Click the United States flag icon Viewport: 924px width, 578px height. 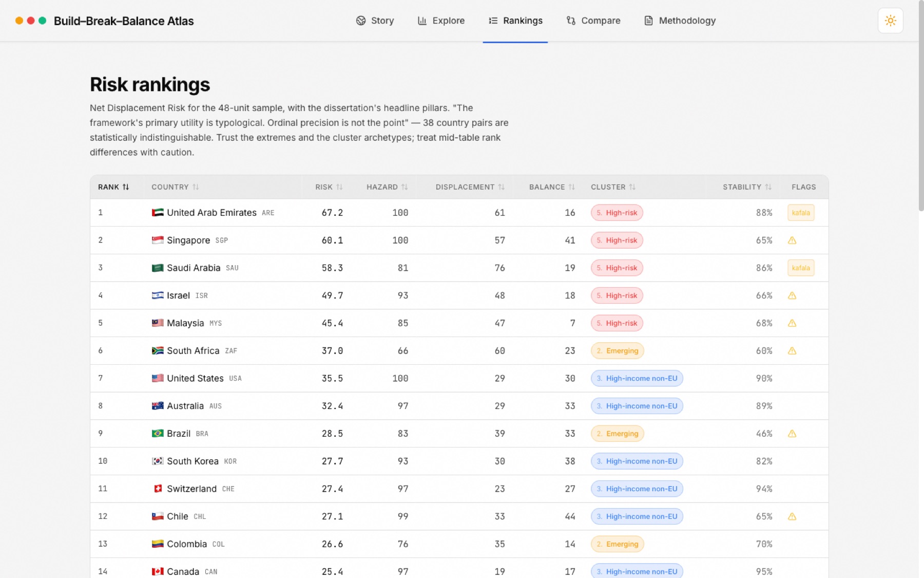pyautogui.click(x=158, y=378)
